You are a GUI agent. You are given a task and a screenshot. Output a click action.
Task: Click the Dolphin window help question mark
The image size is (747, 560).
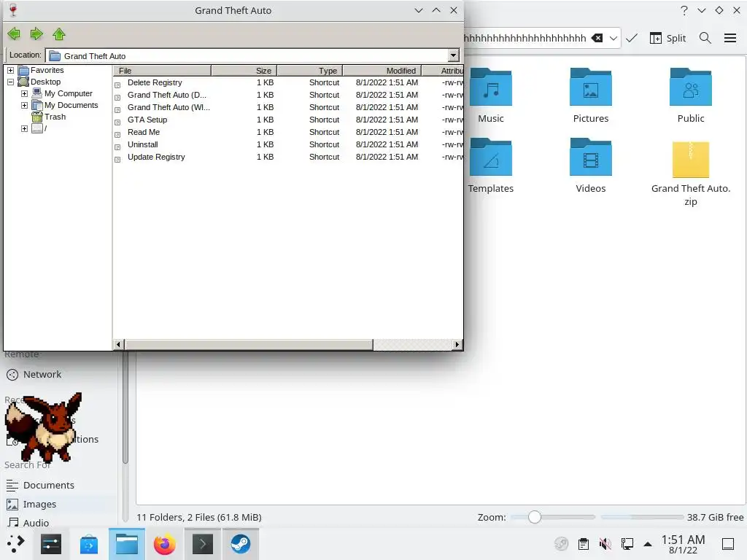click(684, 10)
